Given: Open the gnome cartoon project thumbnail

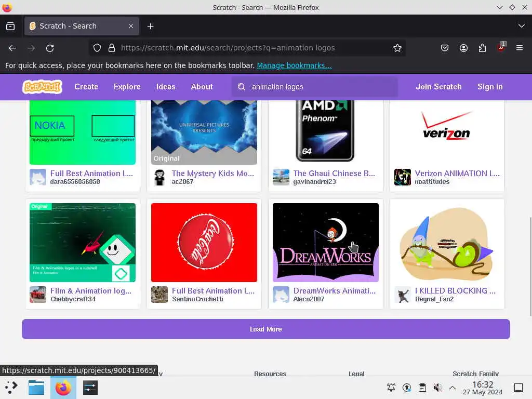Looking at the screenshot, I should click(447, 243).
